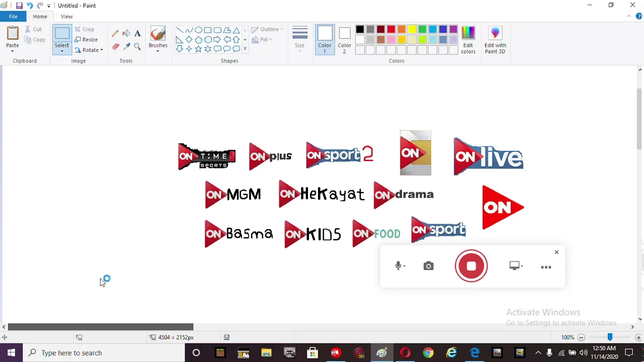644x362 pixels.
Task: Zoom out with the minus button
Action: click(x=581, y=337)
